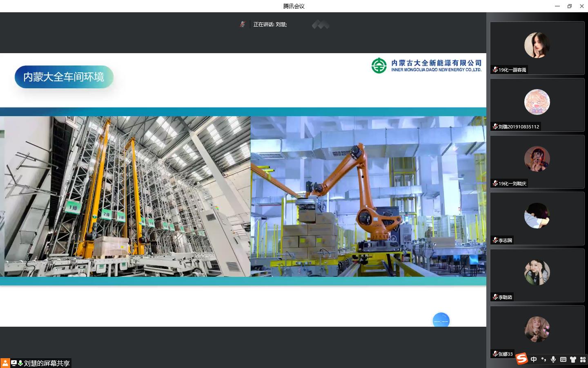The width and height of the screenshot is (588, 368).
Task: Select the 刘璐201910835112 participant tile
Action: click(537, 105)
